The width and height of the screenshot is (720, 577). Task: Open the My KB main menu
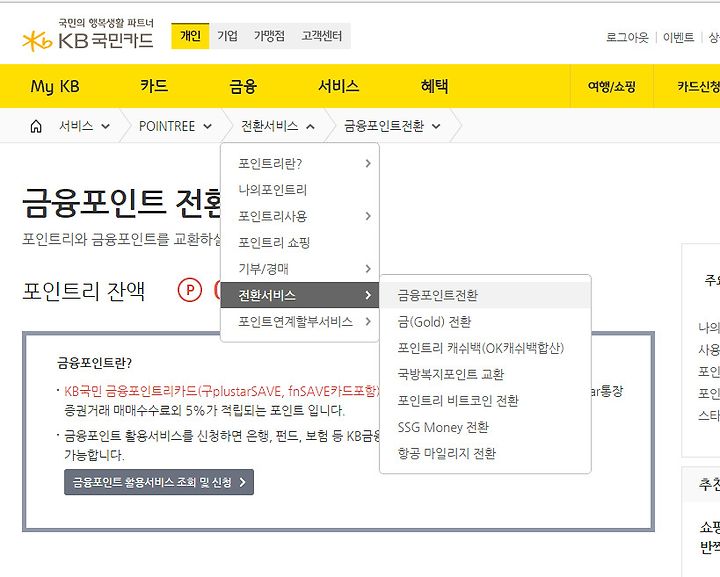[55, 86]
